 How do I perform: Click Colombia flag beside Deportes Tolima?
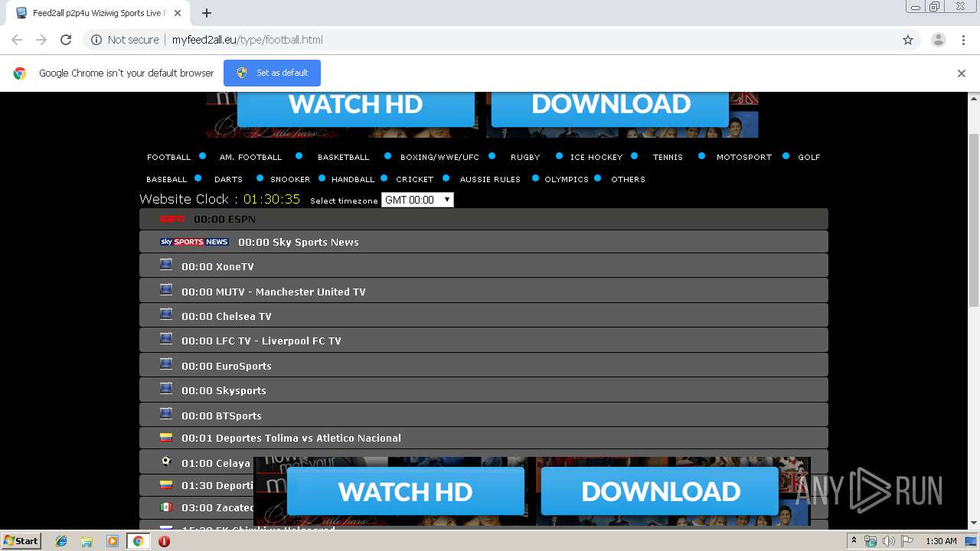(166, 438)
